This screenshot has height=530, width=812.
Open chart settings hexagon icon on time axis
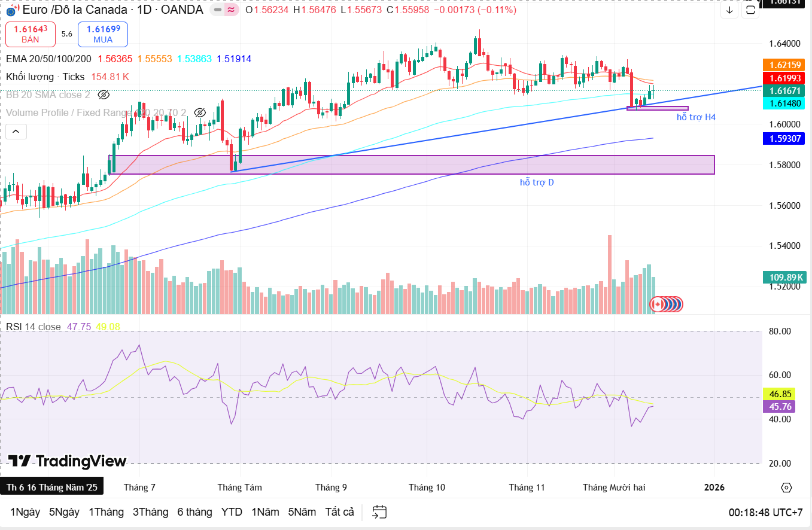[786, 488]
